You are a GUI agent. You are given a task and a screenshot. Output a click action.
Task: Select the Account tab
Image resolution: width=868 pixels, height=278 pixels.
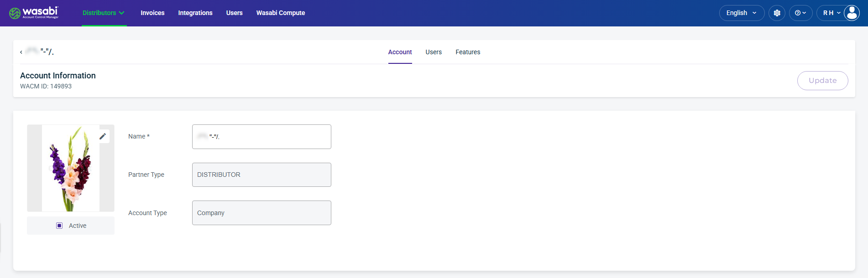coord(400,52)
